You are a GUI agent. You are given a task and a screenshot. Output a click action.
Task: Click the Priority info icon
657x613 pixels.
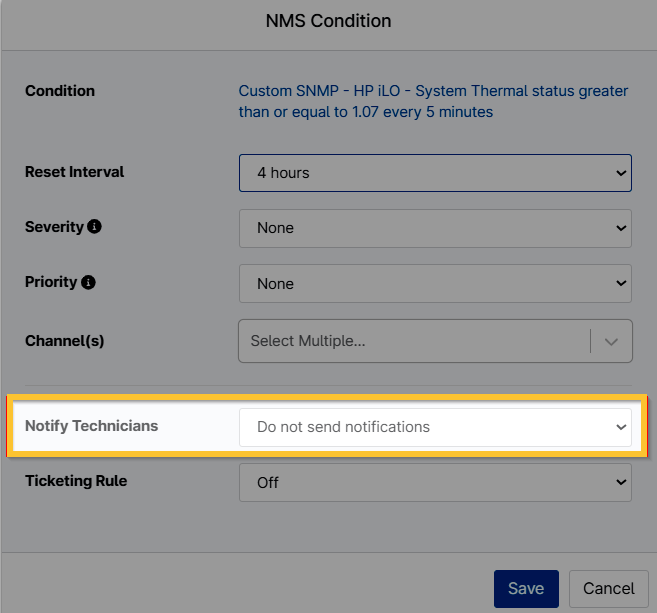click(x=88, y=283)
